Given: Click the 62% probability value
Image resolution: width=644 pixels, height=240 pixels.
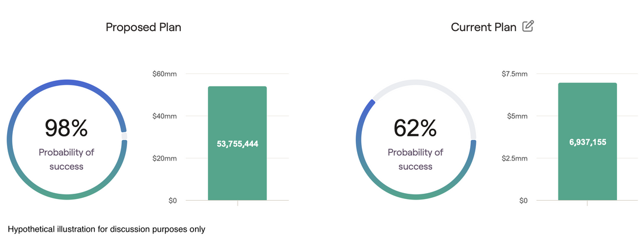Looking at the screenshot, I should (x=415, y=128).
